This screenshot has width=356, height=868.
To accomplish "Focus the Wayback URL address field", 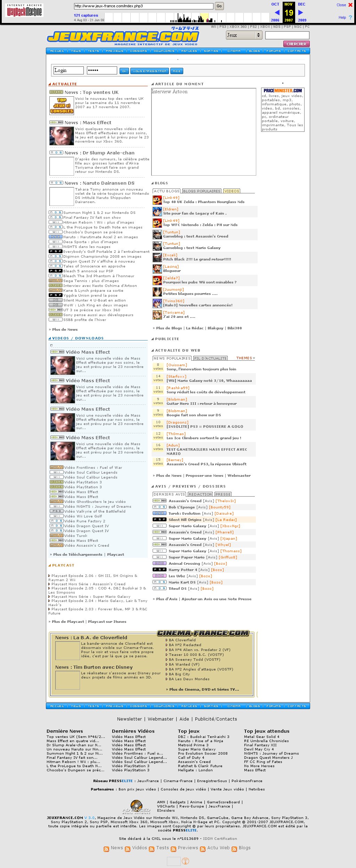I will [144, 6].
